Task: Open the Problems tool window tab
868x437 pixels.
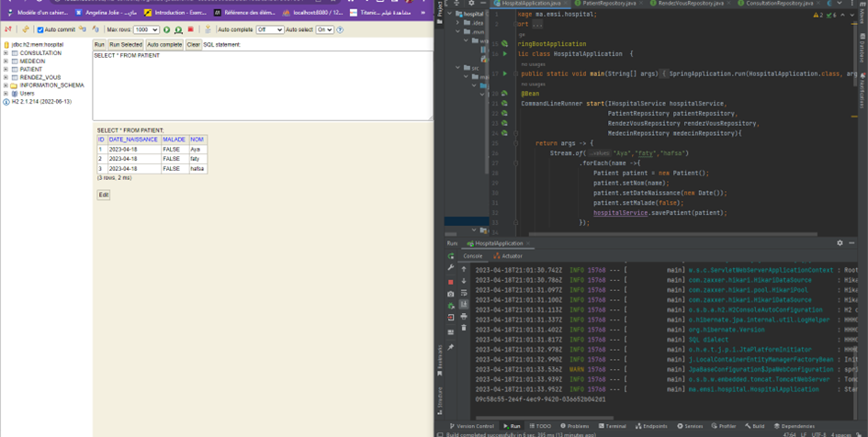Action: click(575, 426)
